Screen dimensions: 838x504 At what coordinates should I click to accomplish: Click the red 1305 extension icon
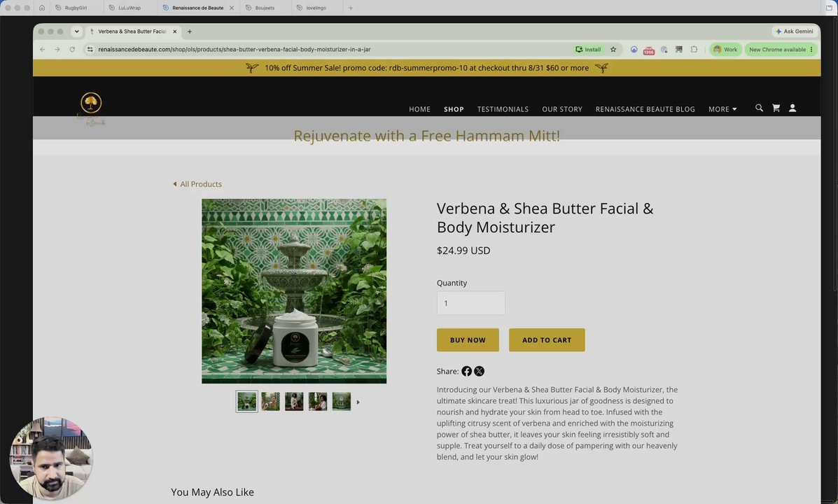(649, 50)
